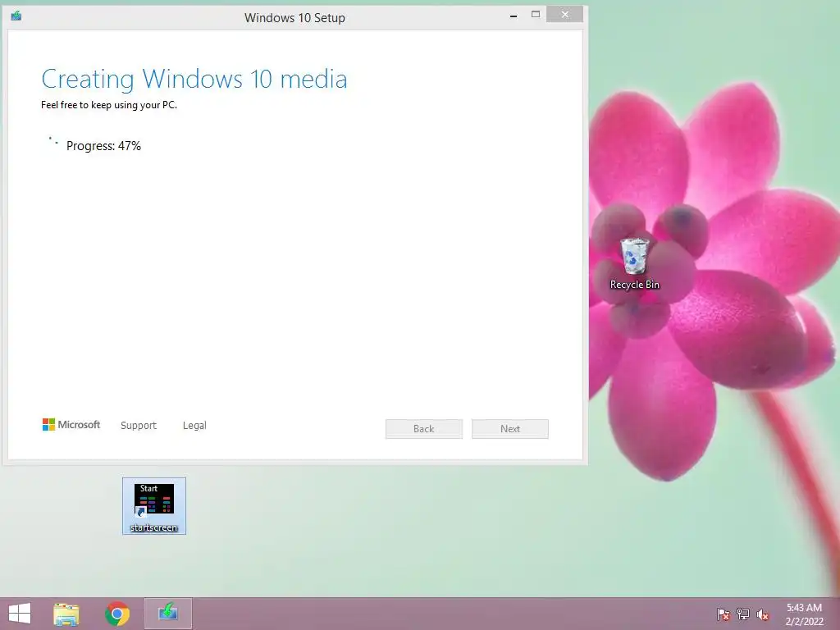Click the 'Windows 10 Setup' title text
840x630 pixels.
(294, 18)
